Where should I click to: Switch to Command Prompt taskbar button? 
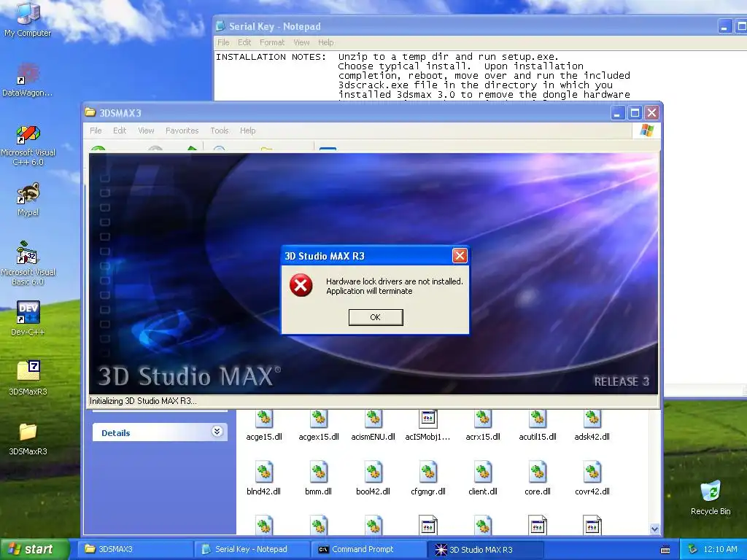[x=368, y=549]
